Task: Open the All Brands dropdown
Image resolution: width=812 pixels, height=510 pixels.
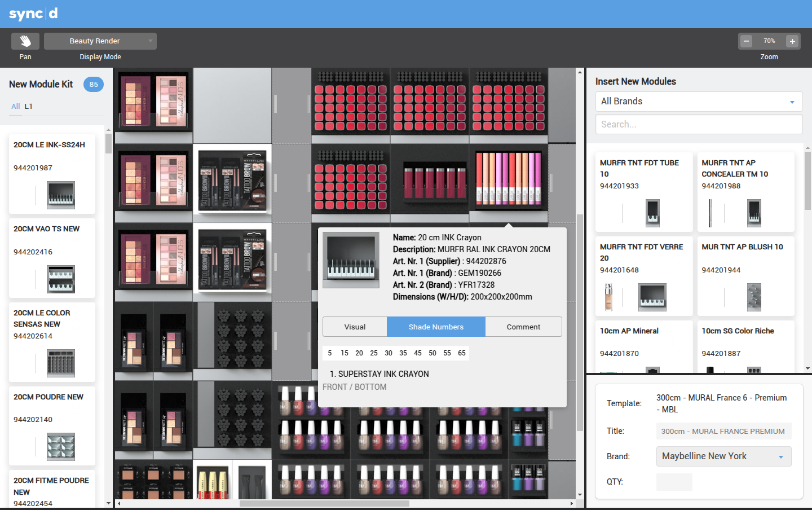Action: pyautogui.click(x=699, y=102)
